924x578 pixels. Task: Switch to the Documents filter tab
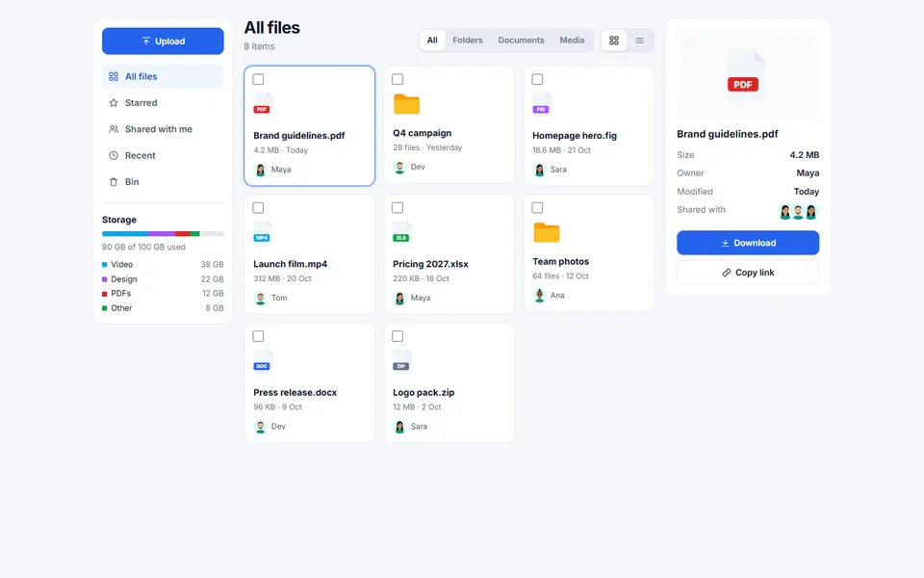coord(521,40)
